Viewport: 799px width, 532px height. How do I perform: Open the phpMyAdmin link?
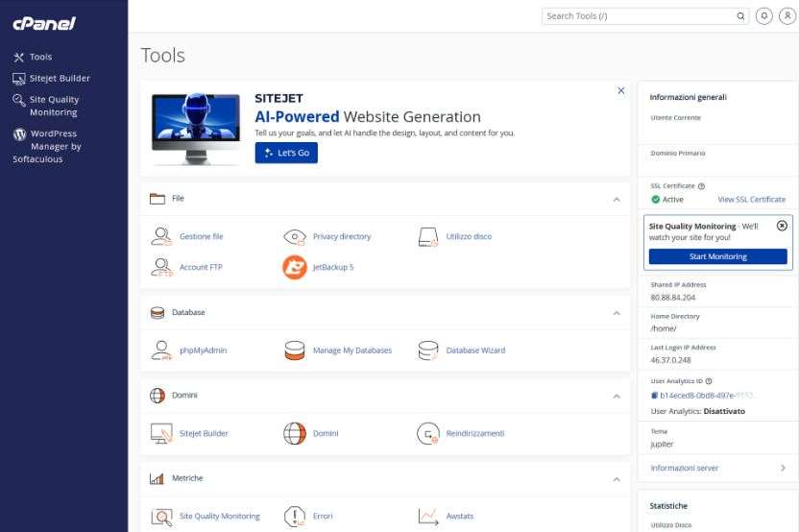click(203, 351)
